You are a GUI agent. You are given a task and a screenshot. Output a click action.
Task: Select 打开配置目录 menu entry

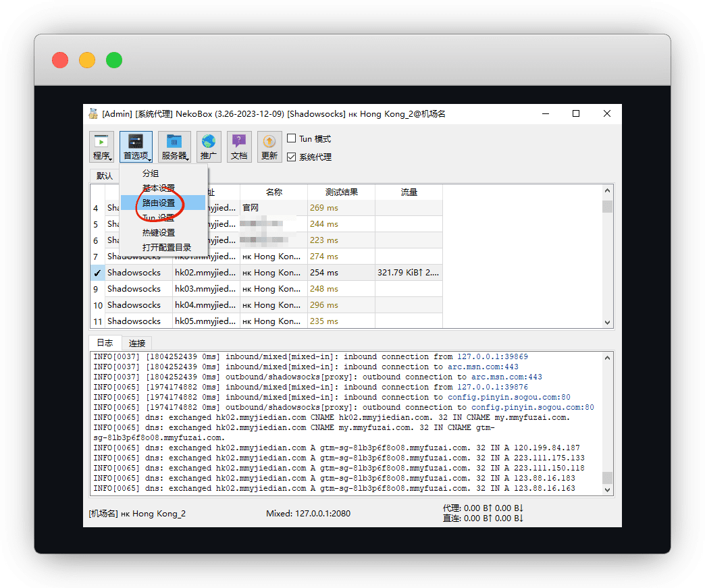167,247
